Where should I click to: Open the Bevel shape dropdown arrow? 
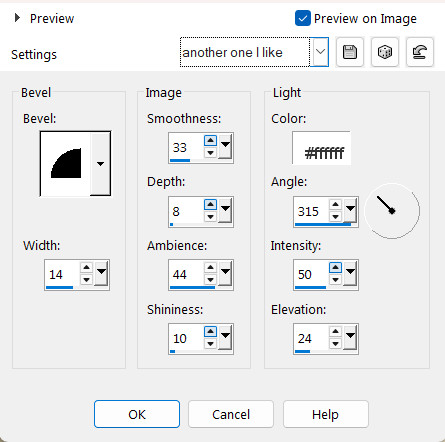pos(100,163)
